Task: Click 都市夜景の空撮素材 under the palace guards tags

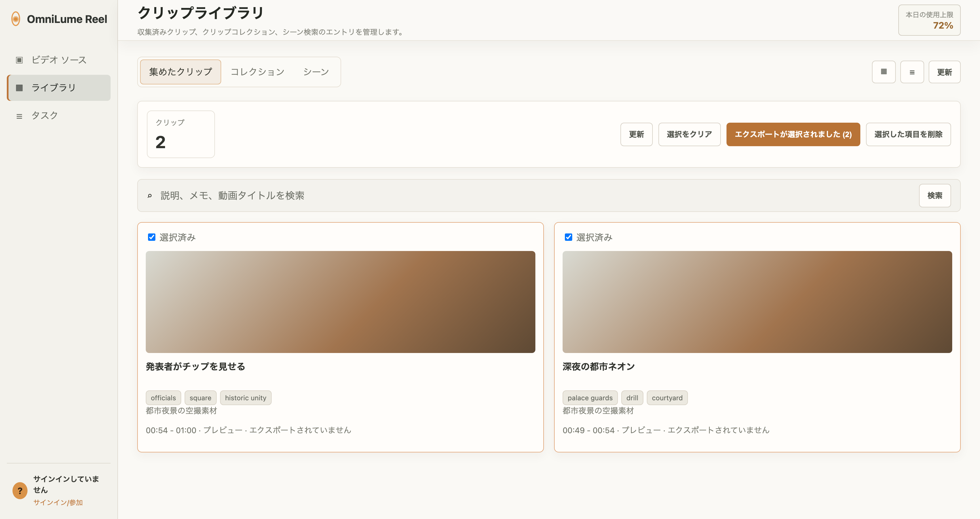Action: pyautogui.click(x=598, y=411)
